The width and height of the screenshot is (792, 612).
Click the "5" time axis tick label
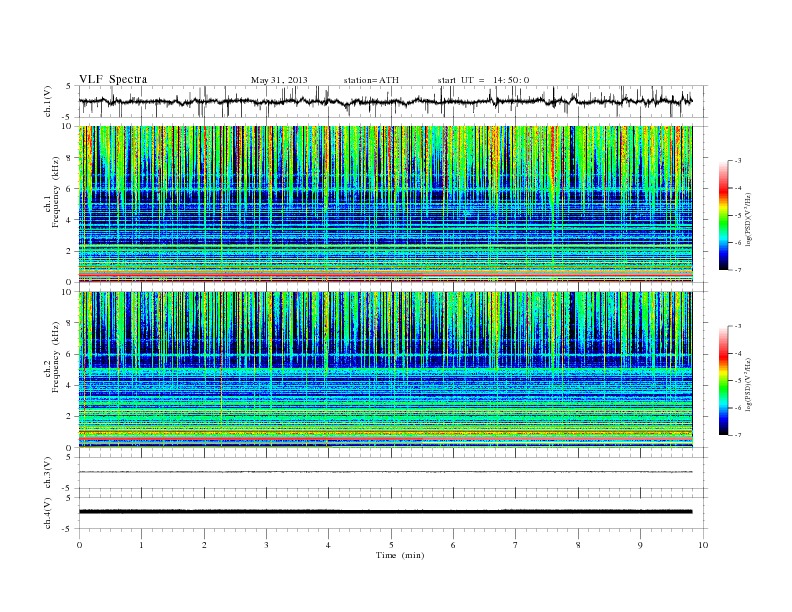(391, 545)
